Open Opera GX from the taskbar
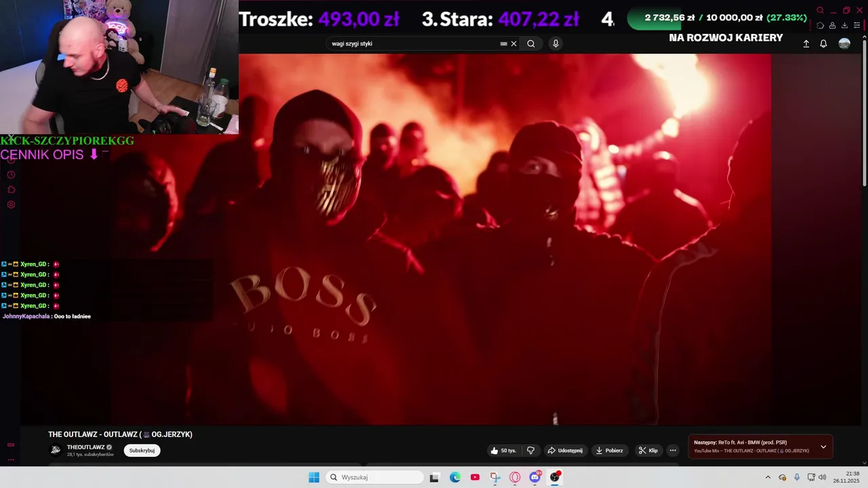The image size is (868, 488). (515, 477)
